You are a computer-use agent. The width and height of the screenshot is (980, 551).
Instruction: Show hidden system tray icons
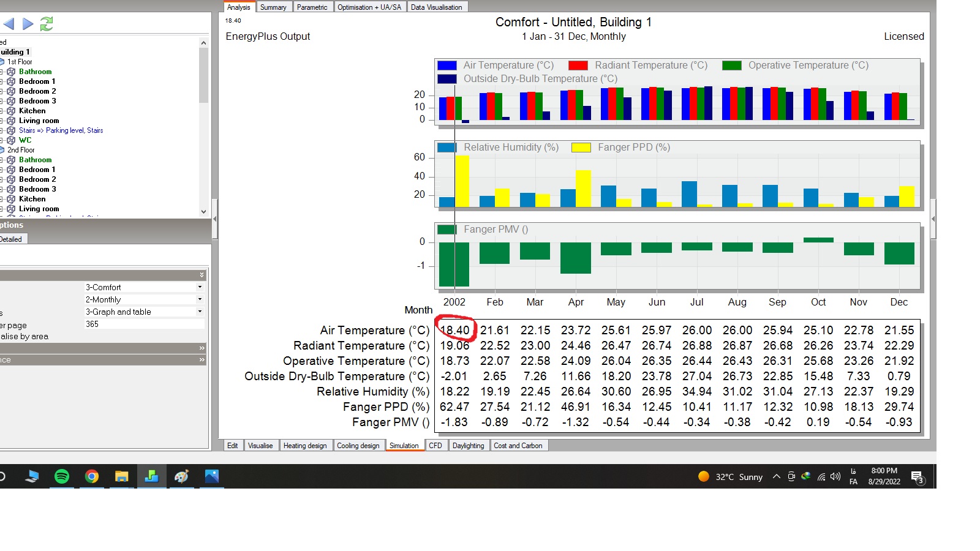pyautogui.click(x=776, y=477)
